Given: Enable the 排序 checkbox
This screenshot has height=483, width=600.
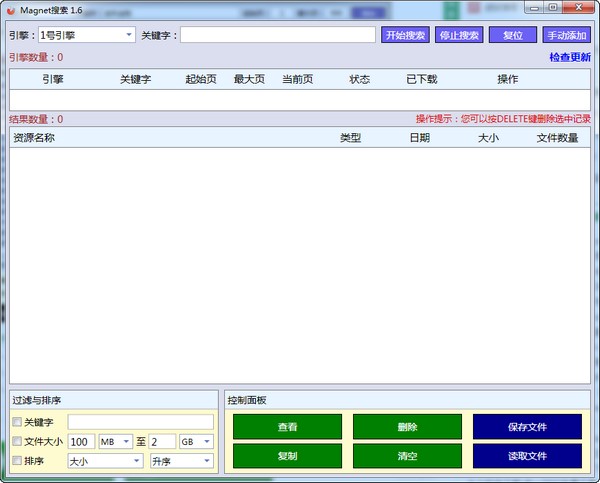Looking at the screenshot, I should pyautogui.click(x=17, y=461).
